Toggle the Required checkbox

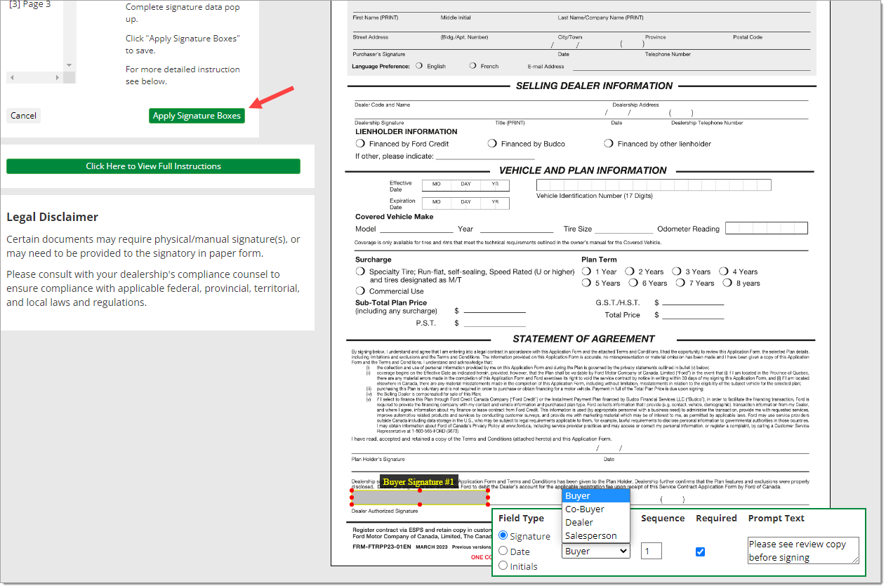click(x=700, y=552)
